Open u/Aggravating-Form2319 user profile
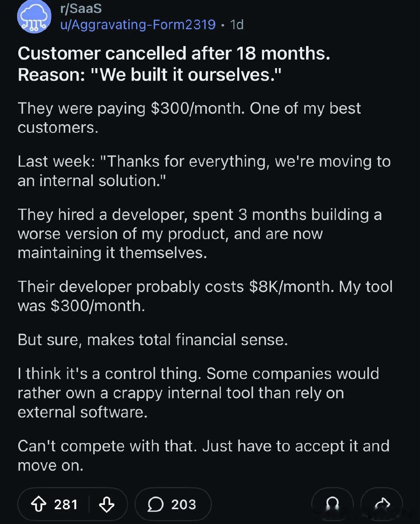 138,25
